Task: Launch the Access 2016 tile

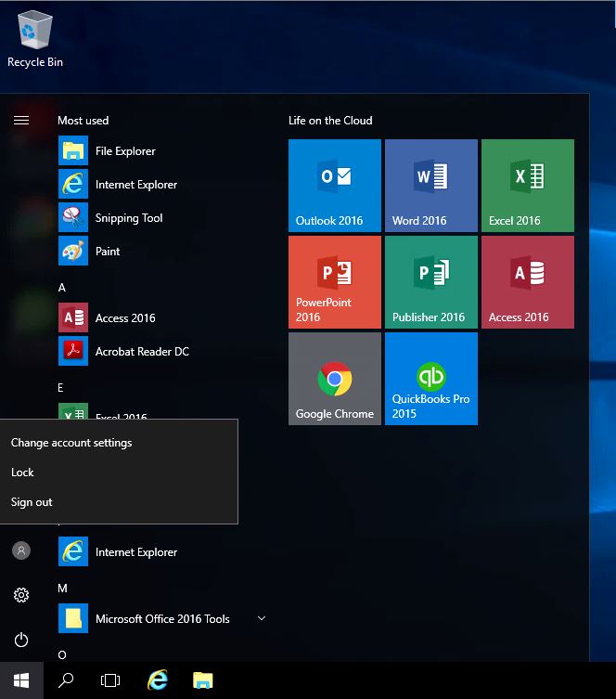Action: click(x=528, y=282)
